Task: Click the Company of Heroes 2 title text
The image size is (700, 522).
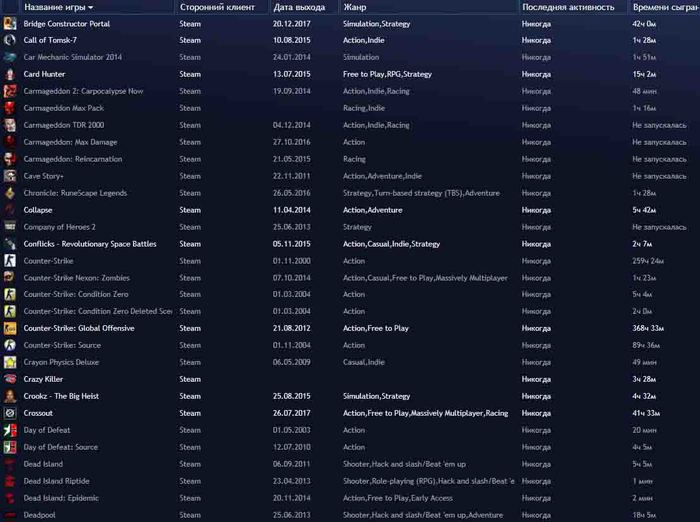Action: (59, 227)
